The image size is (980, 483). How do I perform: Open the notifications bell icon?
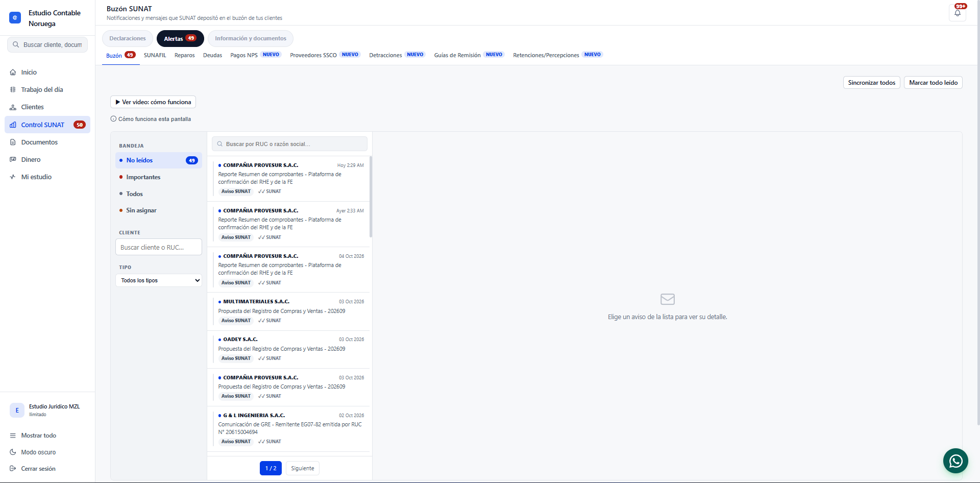pos(957,13)
